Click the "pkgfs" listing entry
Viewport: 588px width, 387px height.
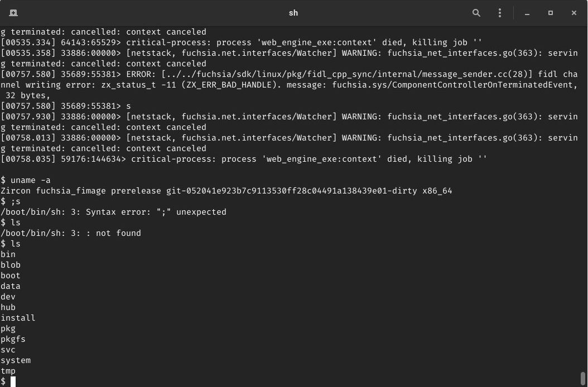pyautogui.click(x=13, y=340)
